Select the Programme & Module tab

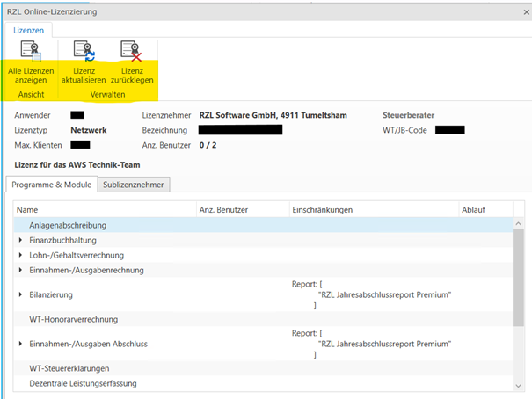click(x=50, y=184)
